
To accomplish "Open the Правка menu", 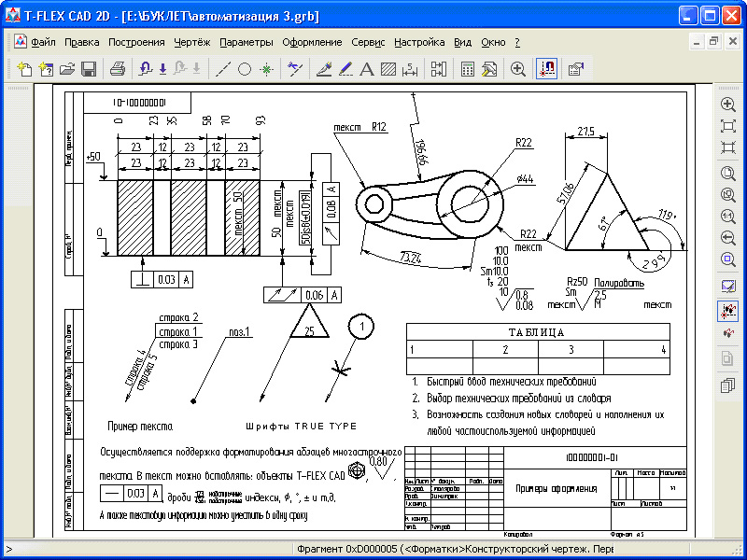I will 82,42.
